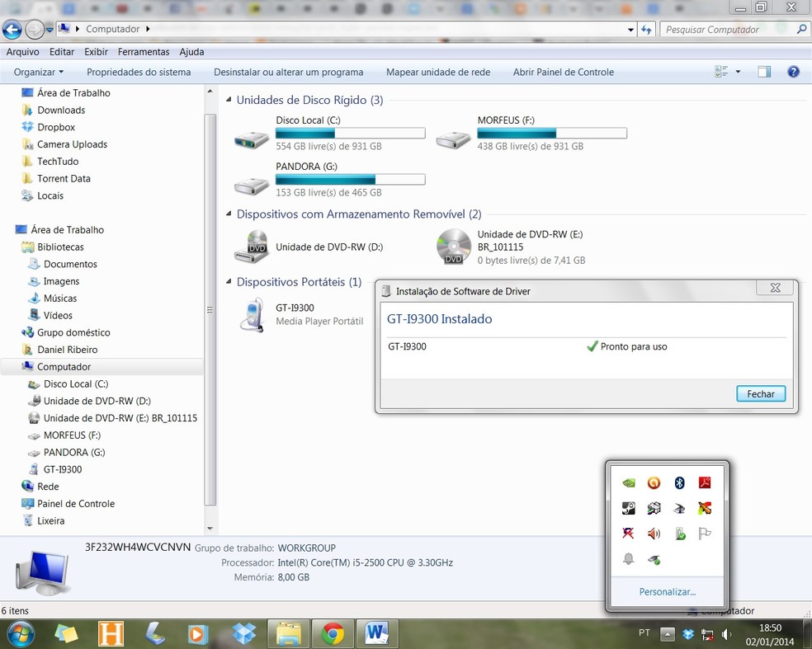Click the GT-I9300 portable device icon

(251, 314)
